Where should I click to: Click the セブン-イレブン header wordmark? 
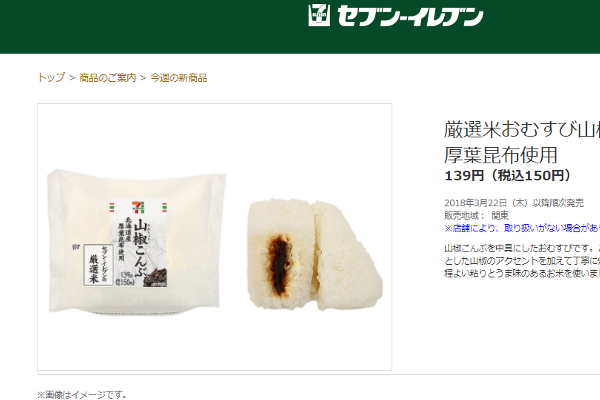coord(410,16)
